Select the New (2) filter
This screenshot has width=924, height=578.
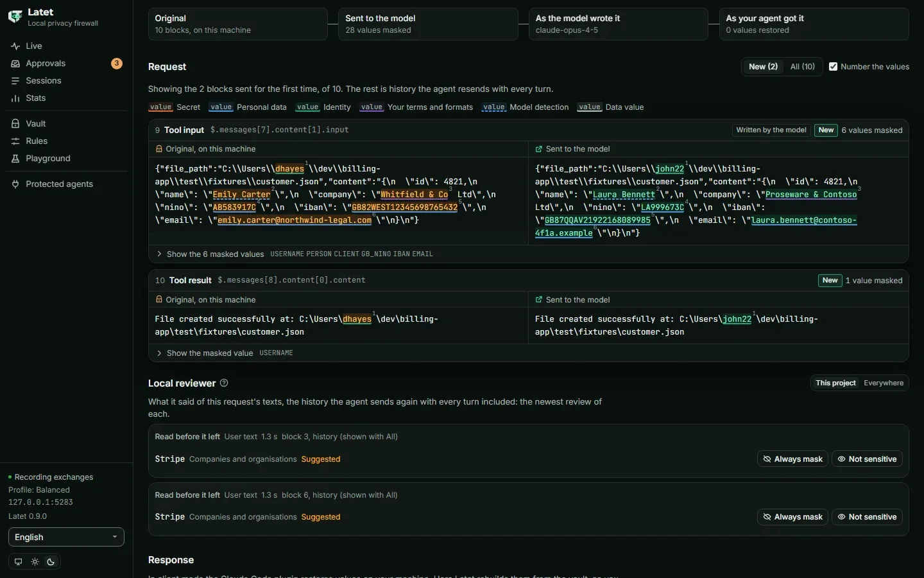[763, 67]
